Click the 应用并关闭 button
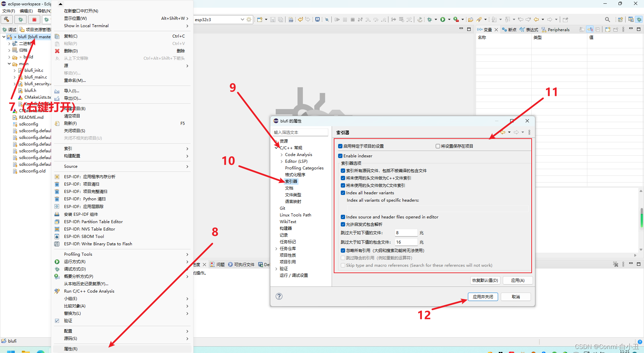This screenshot has width=644, height=353. point(483,297)
